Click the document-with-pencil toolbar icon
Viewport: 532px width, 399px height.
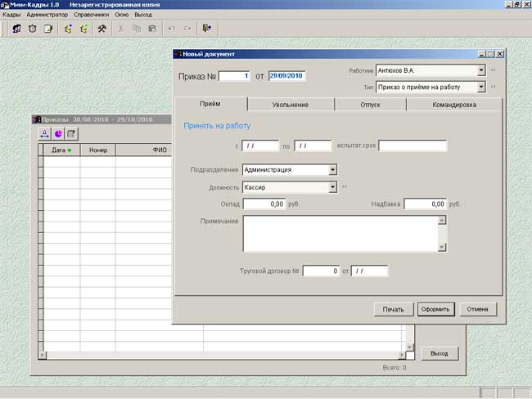point(48,29)
